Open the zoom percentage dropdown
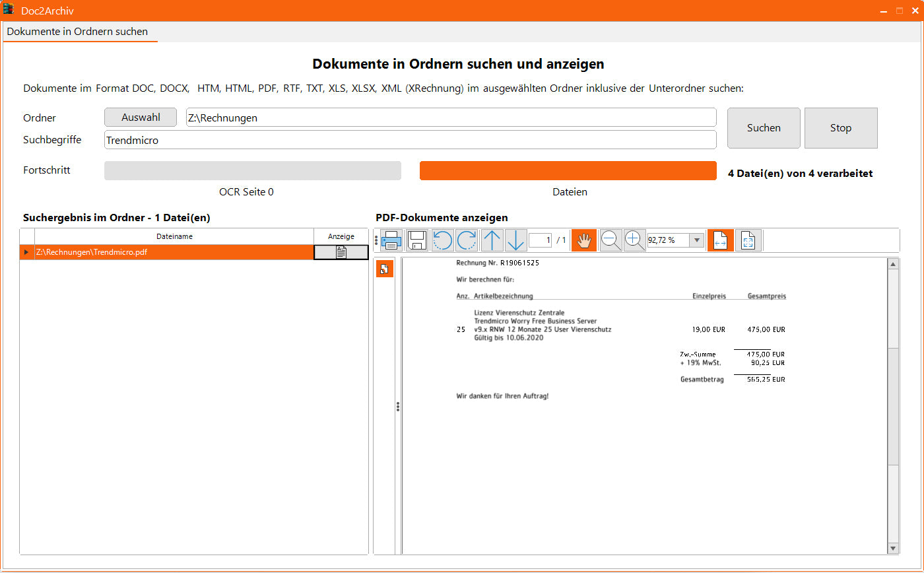The image size is (924, 573). pyautogui.click(x=696, y=240)
